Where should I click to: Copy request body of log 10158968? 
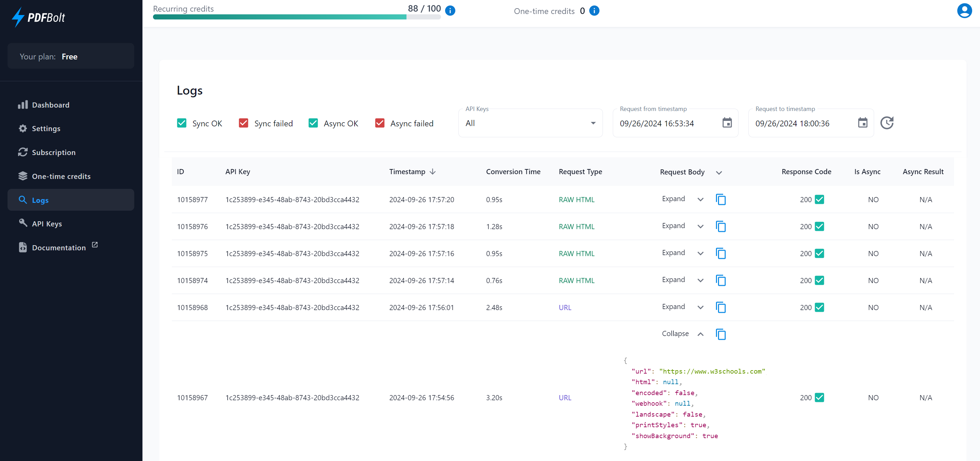(x=720, y=307)
